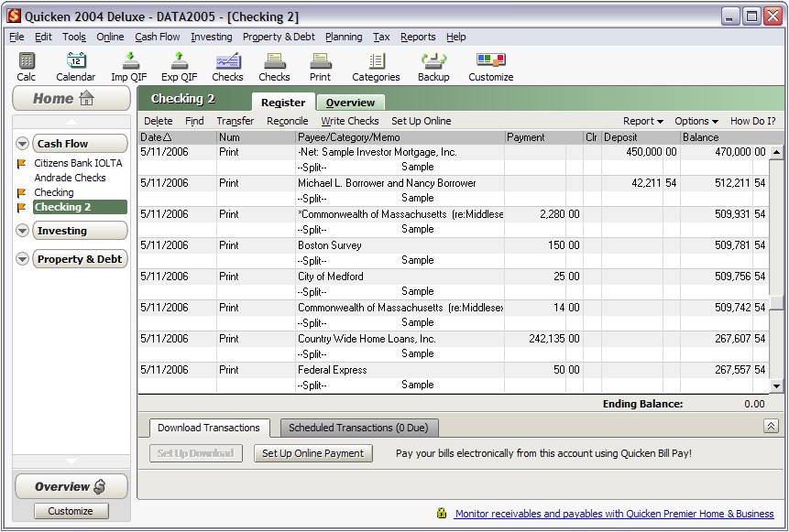Open the Investing menu
Screen dimensions: 789x532
212,37
